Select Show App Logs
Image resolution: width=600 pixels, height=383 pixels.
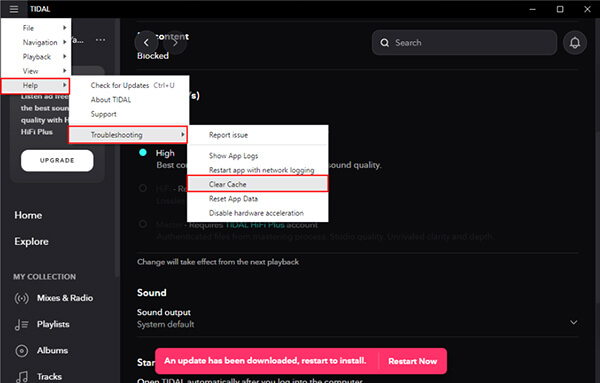[x=258, y=156]
